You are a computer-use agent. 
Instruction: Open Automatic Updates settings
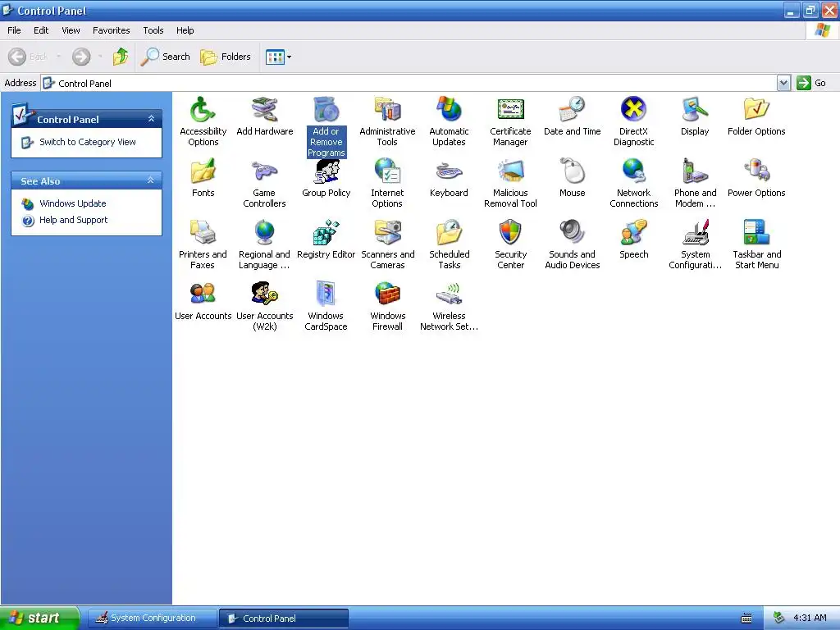point(449,121)
